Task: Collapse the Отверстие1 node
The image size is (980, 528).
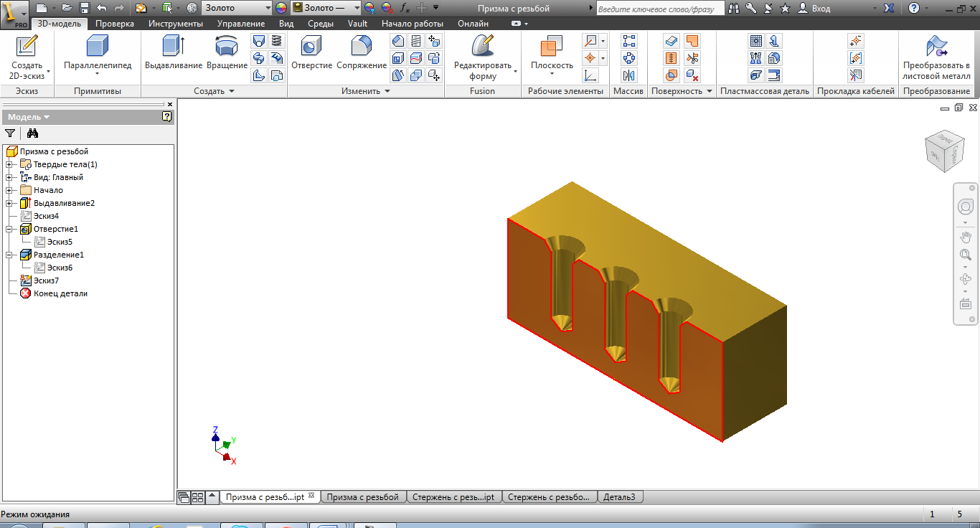Action: (x=9, y=229)
